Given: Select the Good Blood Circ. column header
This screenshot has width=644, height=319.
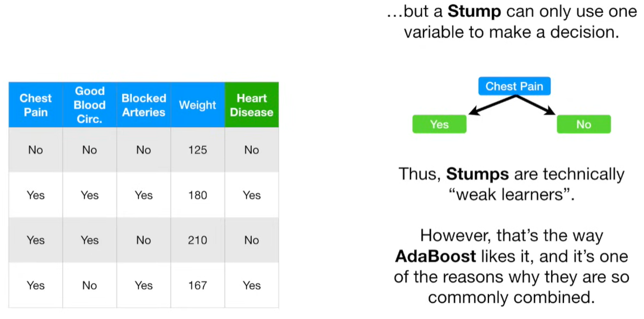Looking at the screenshot, I should tap(90, 105).
